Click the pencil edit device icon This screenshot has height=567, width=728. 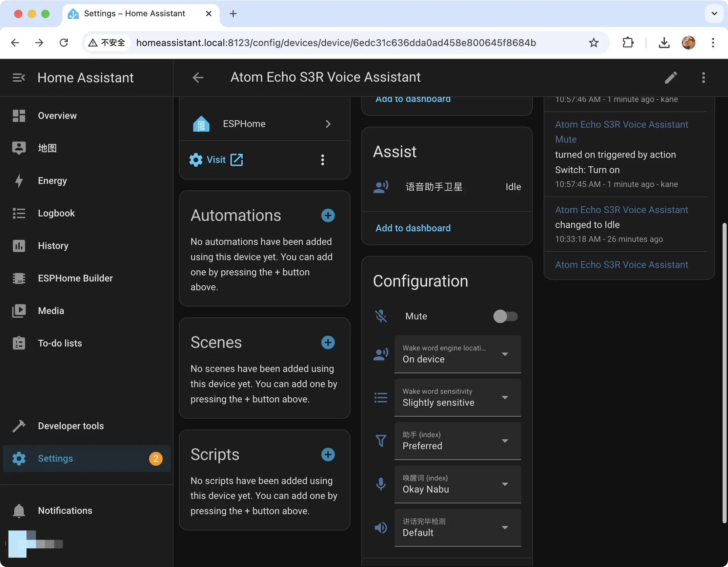[x=671, y=78]
